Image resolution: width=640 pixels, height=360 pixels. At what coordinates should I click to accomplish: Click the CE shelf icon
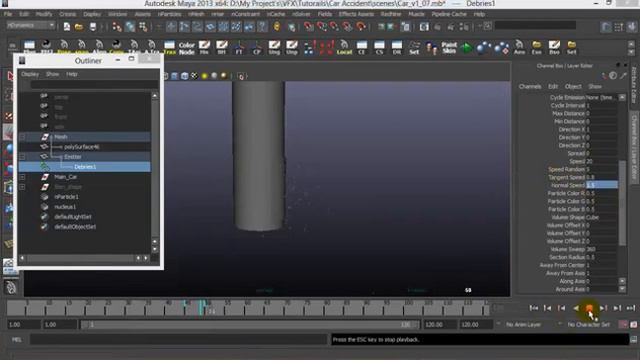362,48
